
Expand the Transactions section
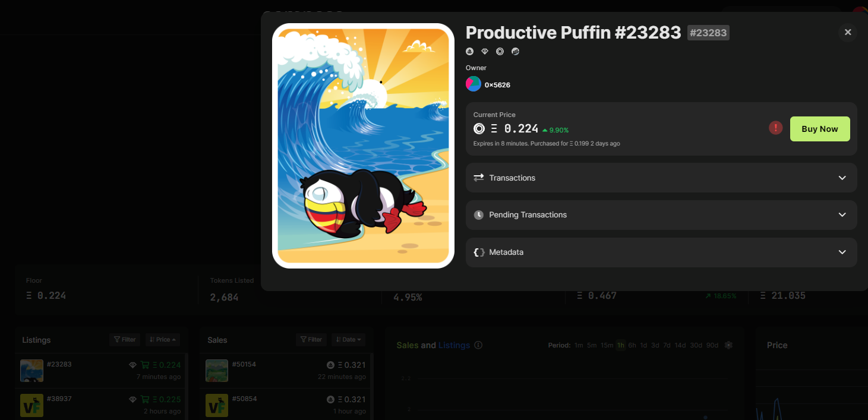point(661,178)
